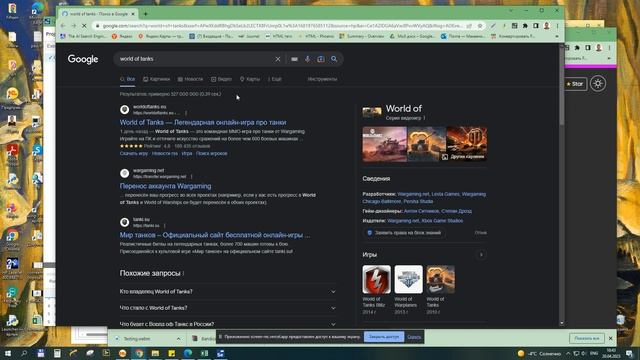640x360 pixels.
Task: Submit search with magnifier icon
Action: (x=334, y=59)
